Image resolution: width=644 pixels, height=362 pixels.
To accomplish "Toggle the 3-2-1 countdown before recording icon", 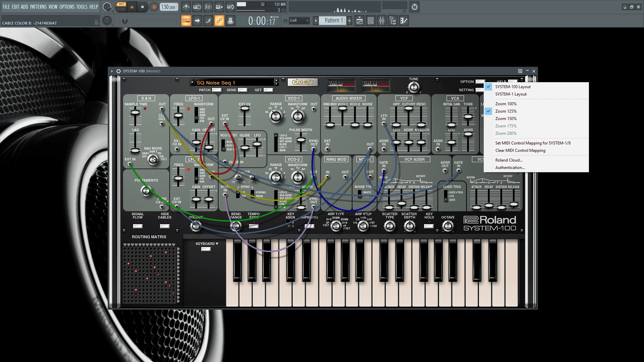I will coord(208,7).
